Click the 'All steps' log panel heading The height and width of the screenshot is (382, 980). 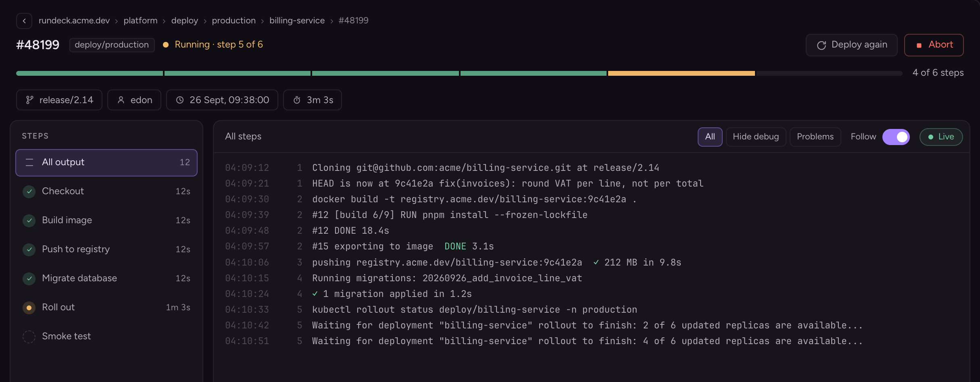pos(243,137)
